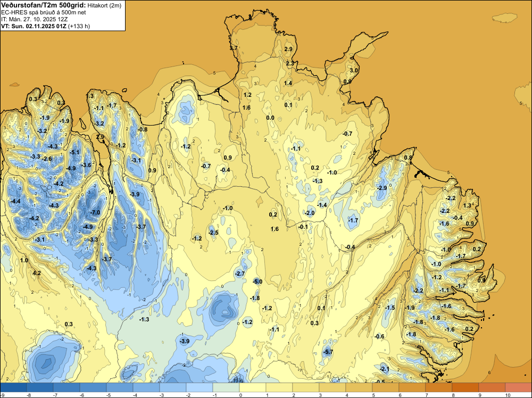Click the -5.0 temperature value on the map
Viewport: 532px width, 398px height.
(257, 281)
